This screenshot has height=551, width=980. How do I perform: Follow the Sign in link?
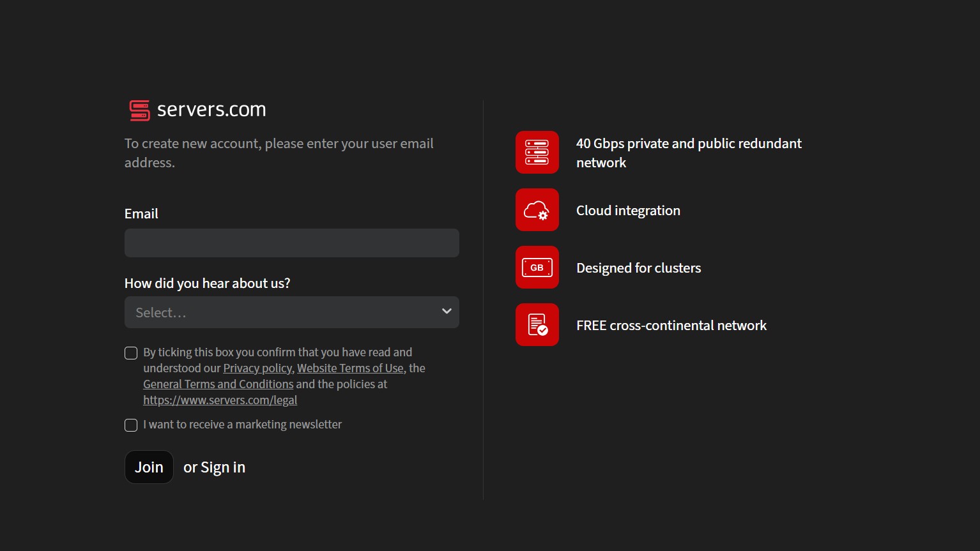point(223,467)
